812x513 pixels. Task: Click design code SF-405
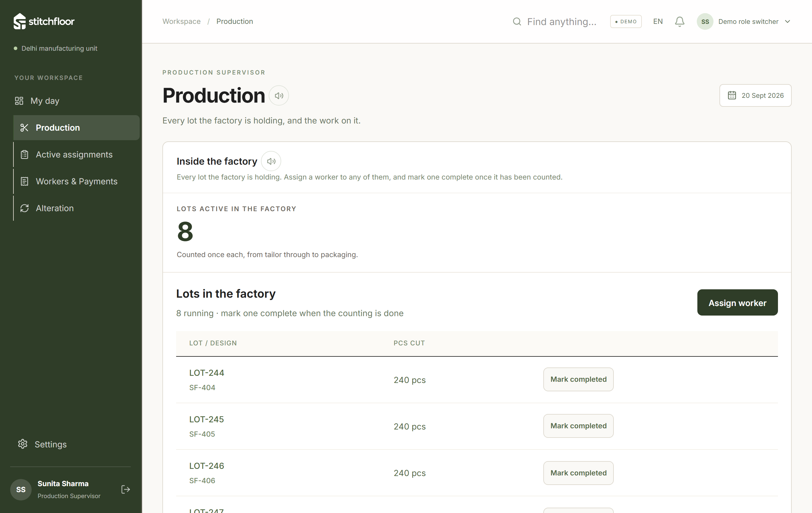coord(202,434)
